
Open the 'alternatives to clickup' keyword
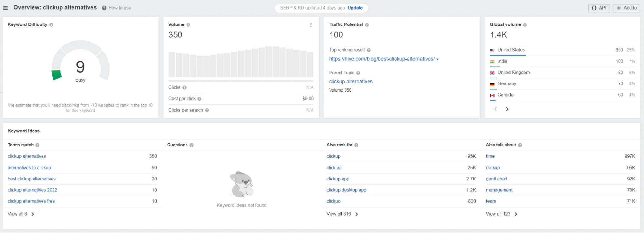click(x=29, y=168)
